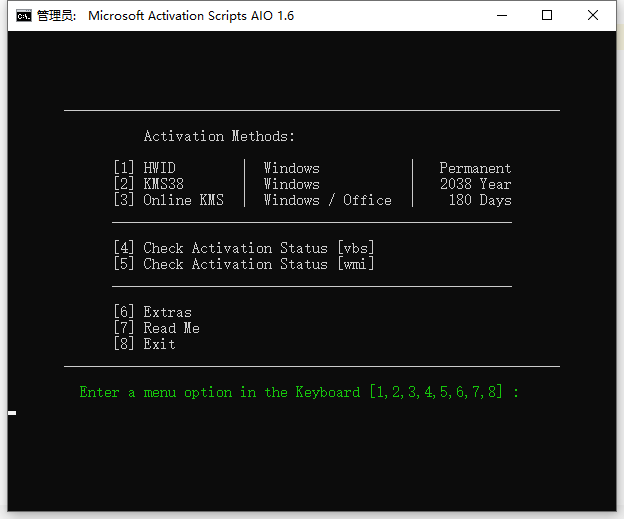624x519 pixels.
Task: Minimize the Activation Scripts console window
Action: point(501,16)
